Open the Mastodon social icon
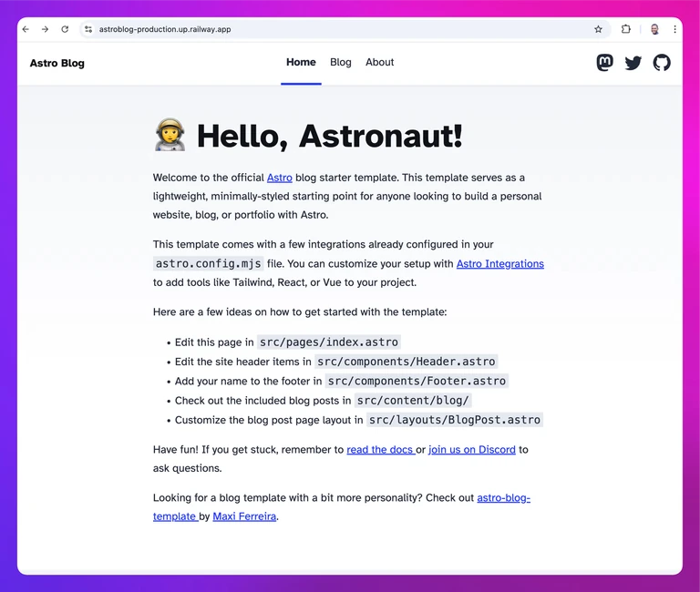This screenshot has width=700, height=592. 604,63
